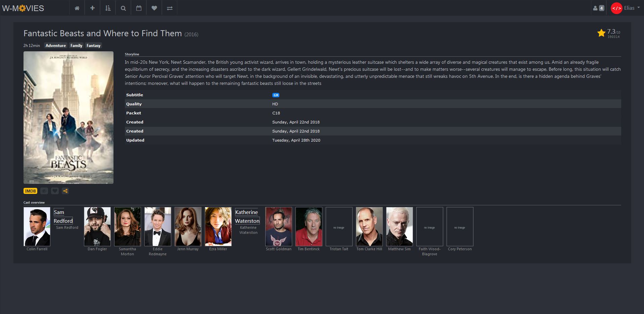Go to the home page icon
The image size is (644, 314).
click(x=77, y=8)
